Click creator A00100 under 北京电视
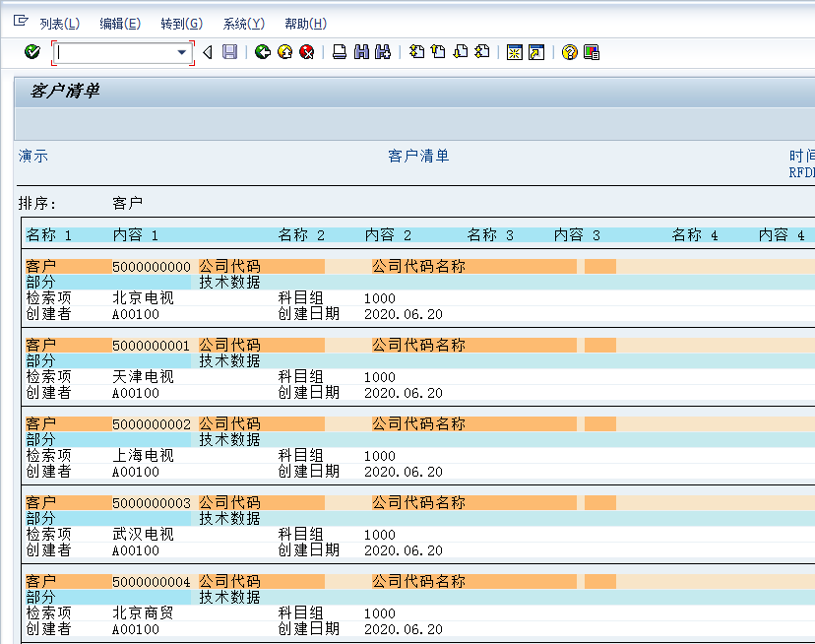Screen dimensions: 815x644 click(x=136, y=314)
